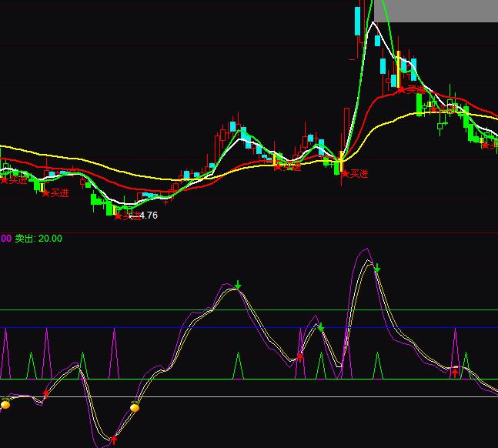Click the red up arrow at the deepest oscillator trough
Screen dimensions: 498x448
114,440
